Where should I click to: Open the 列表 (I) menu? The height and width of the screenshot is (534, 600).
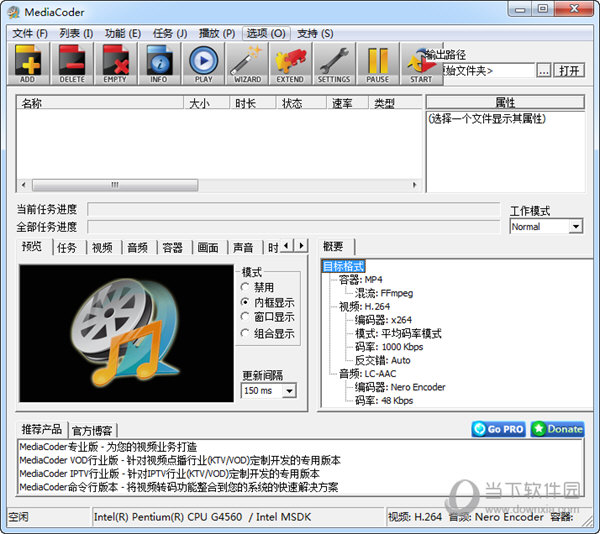pos(76,34)
